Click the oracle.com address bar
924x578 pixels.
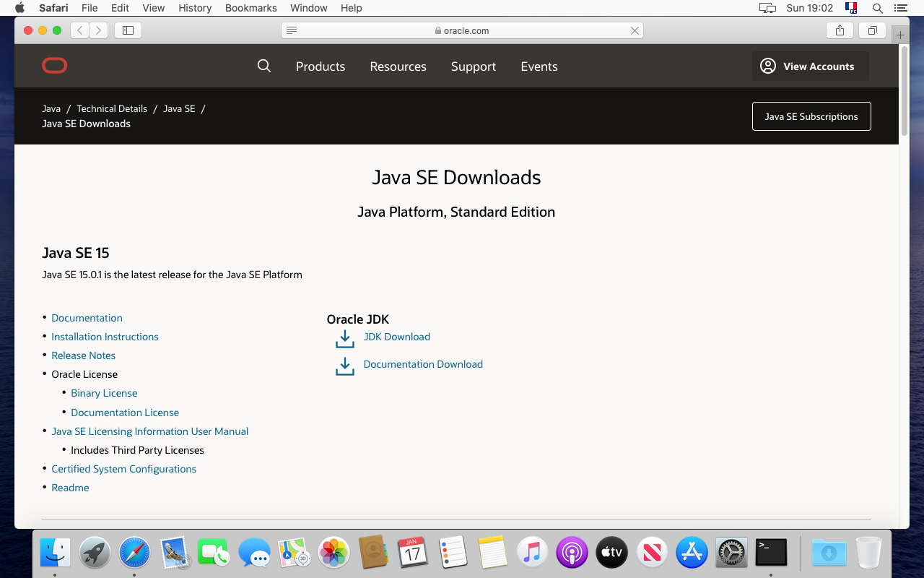click(x=462, y=30)
